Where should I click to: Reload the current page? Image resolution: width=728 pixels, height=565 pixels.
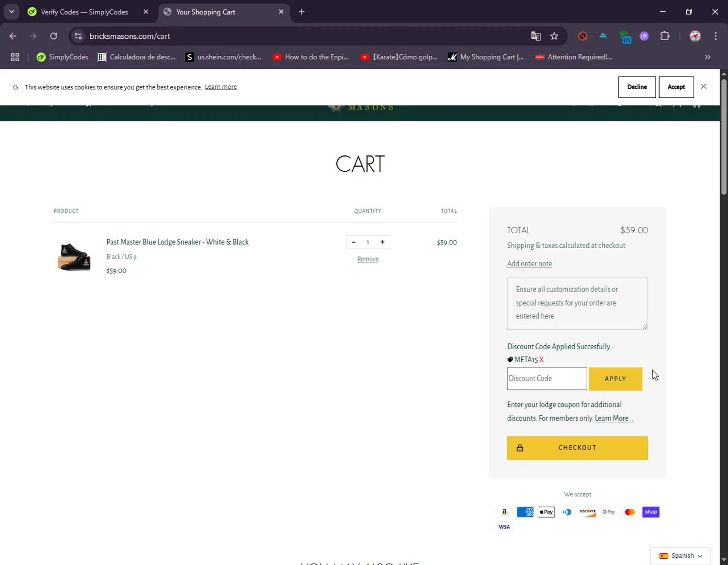[54, 36]
